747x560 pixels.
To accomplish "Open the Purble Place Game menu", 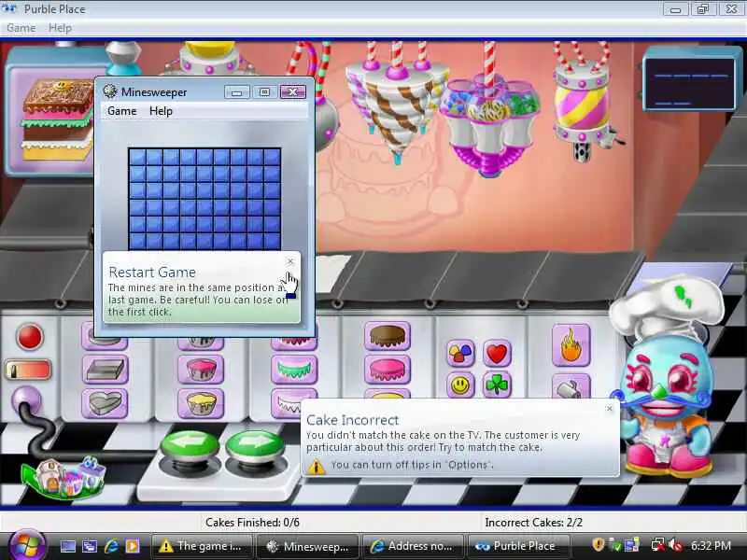I will 21,28.
